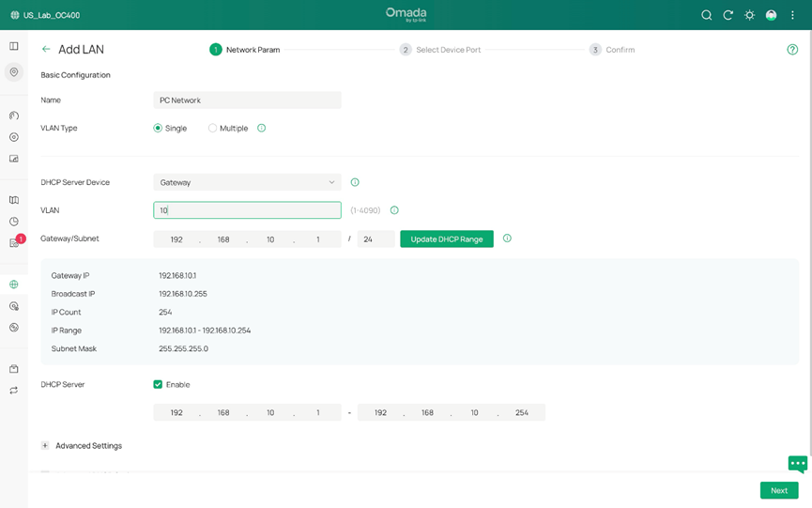Click the Name field containing PC Network
The image size is (812, 508).
[247, 100]
